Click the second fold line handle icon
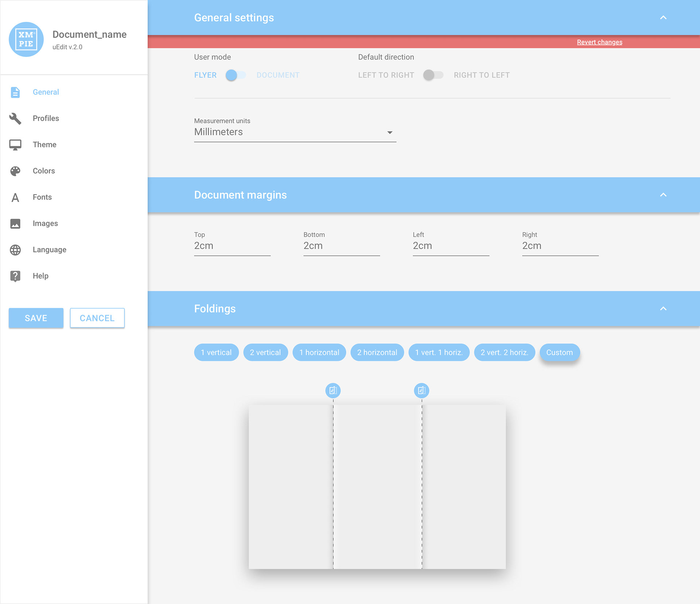Screen dimensions: 700x604 pyautogui.click(x=422, y=391)
